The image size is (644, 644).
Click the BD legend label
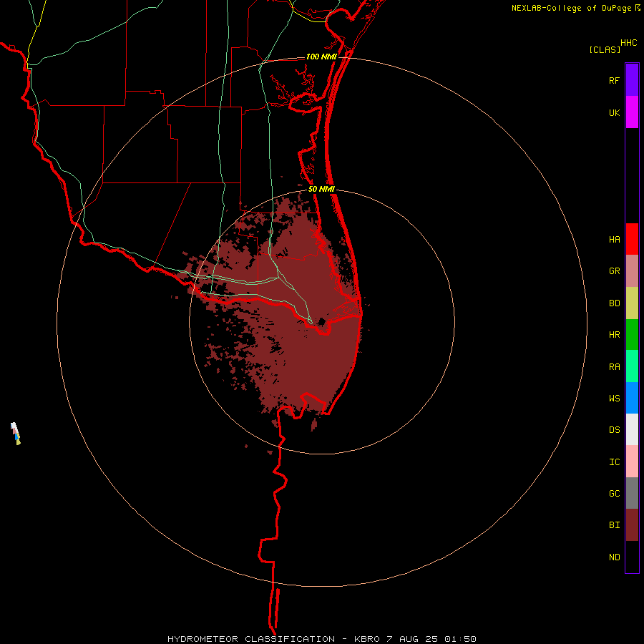(614, 303)
